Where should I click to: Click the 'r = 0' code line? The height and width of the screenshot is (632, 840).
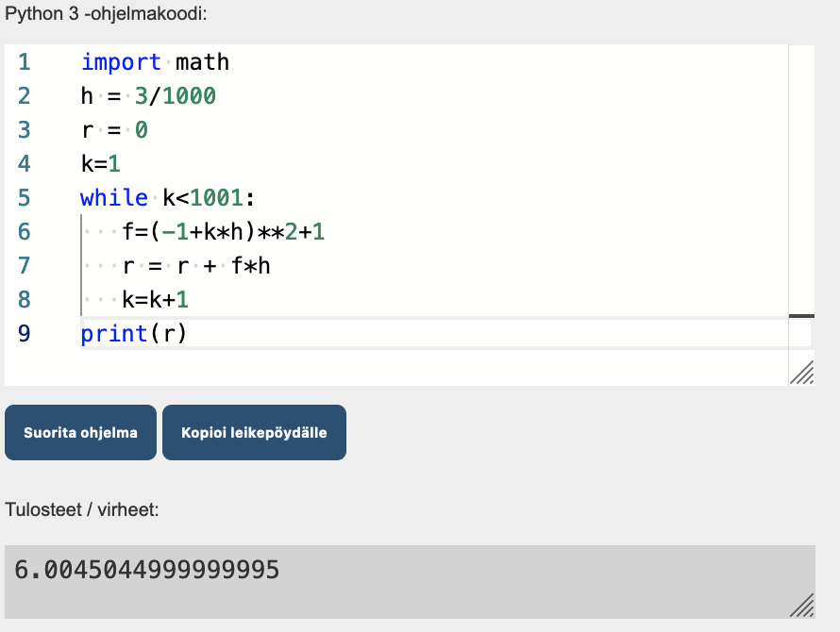(114, 130)
